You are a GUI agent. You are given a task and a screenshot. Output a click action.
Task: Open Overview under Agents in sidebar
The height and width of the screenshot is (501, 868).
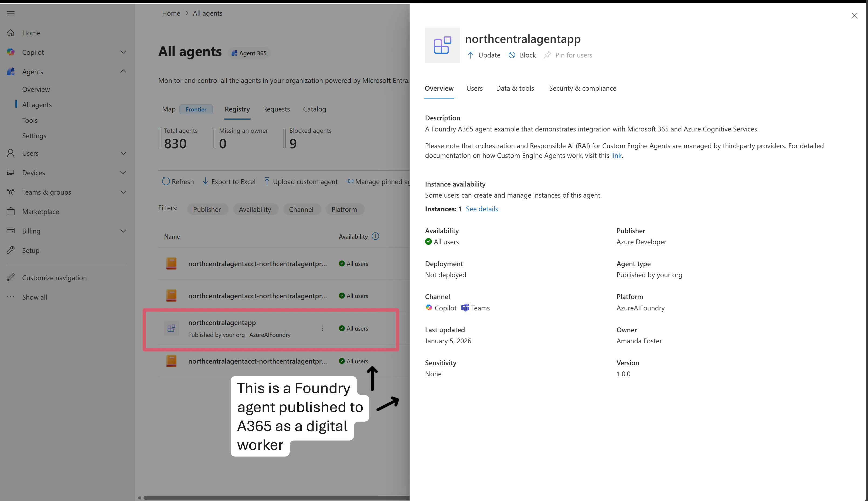tap(36, 89)
